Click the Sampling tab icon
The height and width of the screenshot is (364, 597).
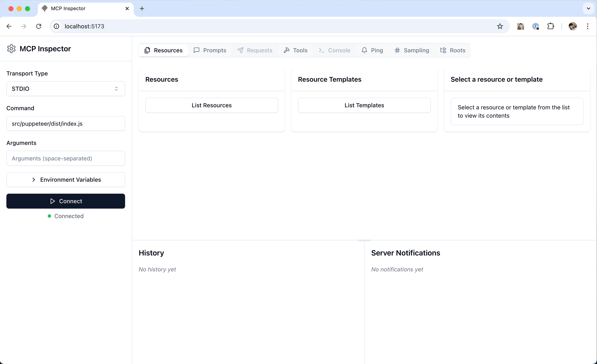point(396,50)
